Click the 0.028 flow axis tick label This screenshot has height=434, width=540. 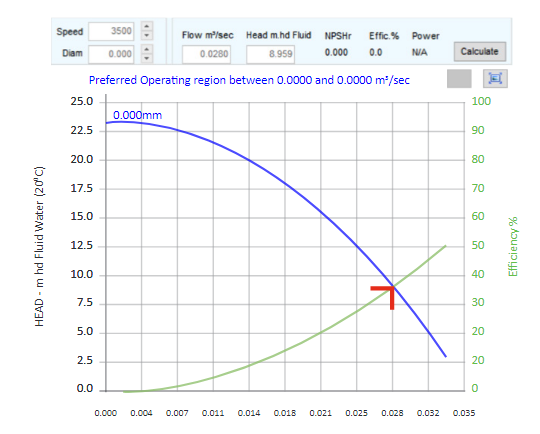(392, 413)
